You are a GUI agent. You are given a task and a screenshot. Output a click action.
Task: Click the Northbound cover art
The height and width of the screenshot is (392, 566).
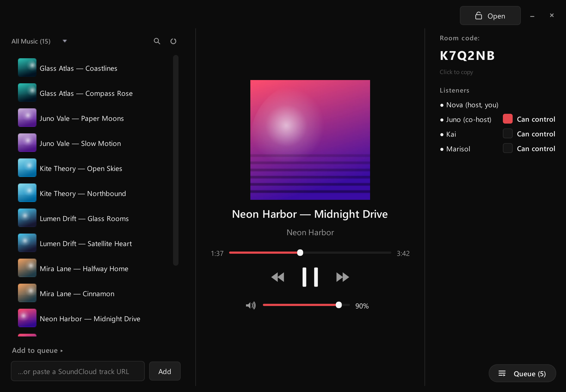[x=27, y=193]
